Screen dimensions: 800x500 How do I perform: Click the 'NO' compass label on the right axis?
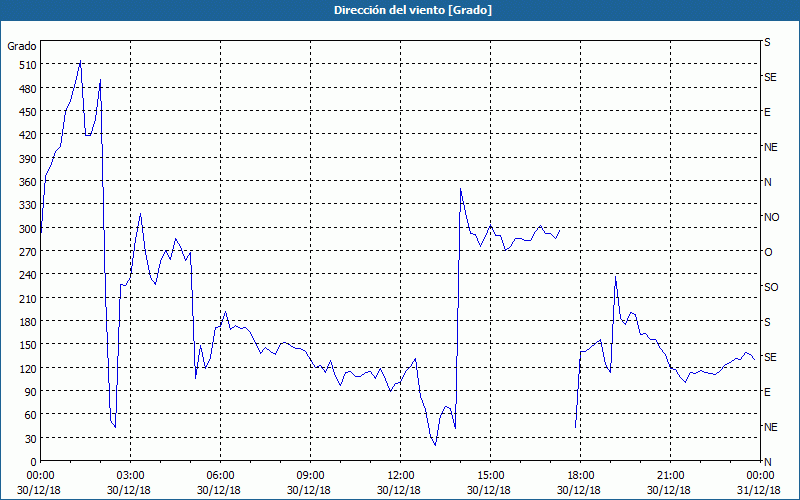point(771,217)
